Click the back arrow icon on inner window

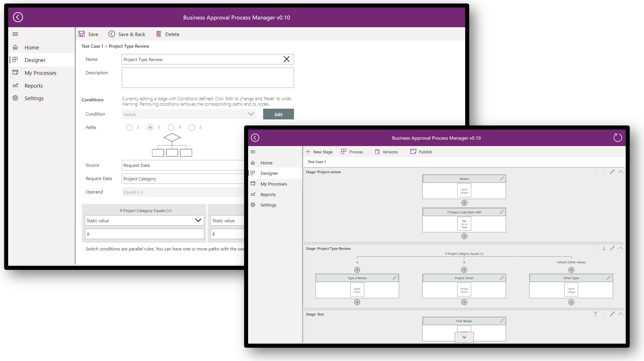[x=255, y=138]
